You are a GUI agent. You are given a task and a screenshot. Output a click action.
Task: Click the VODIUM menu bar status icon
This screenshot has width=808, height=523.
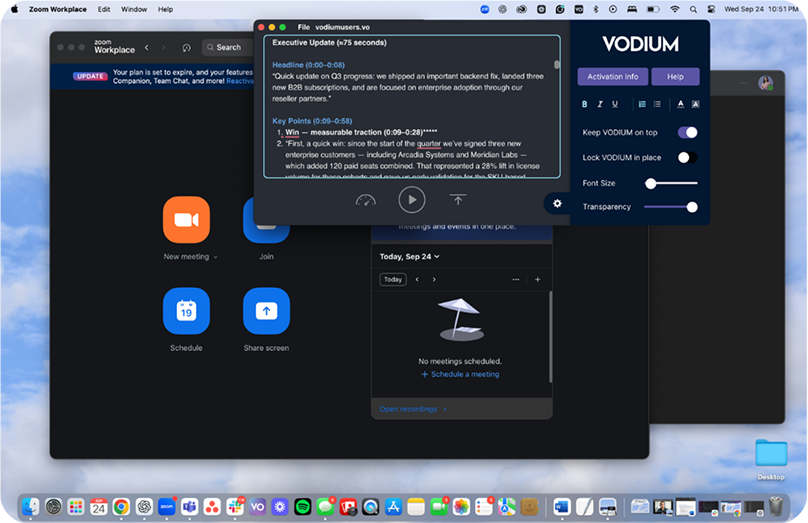579,9
